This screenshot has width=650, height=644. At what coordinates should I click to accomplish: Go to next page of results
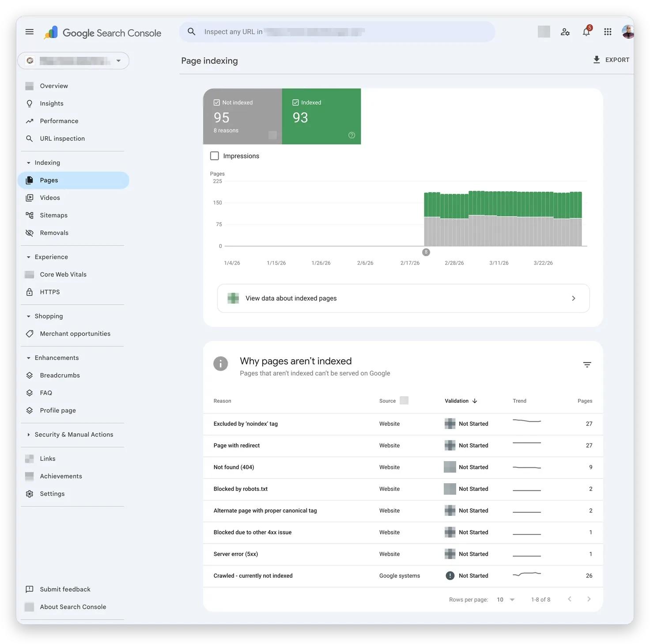[589, 599]
